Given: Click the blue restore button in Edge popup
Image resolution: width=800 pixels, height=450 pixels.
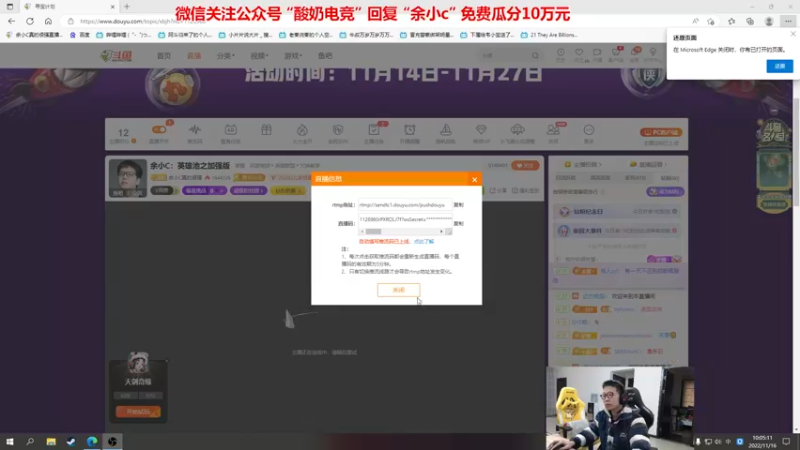Looking at the screenshot, I should [780, 66].
